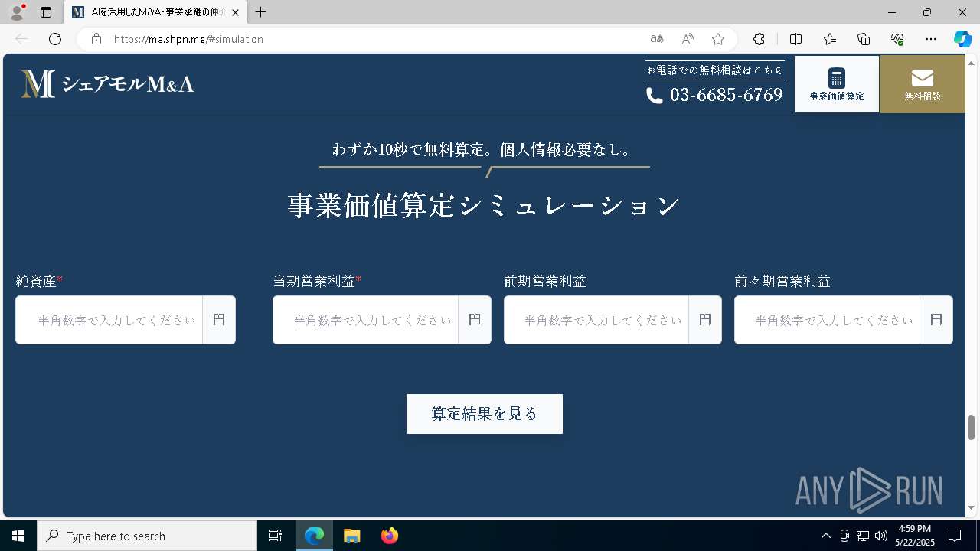Click the taskbar search box

(x=147, y=536)
